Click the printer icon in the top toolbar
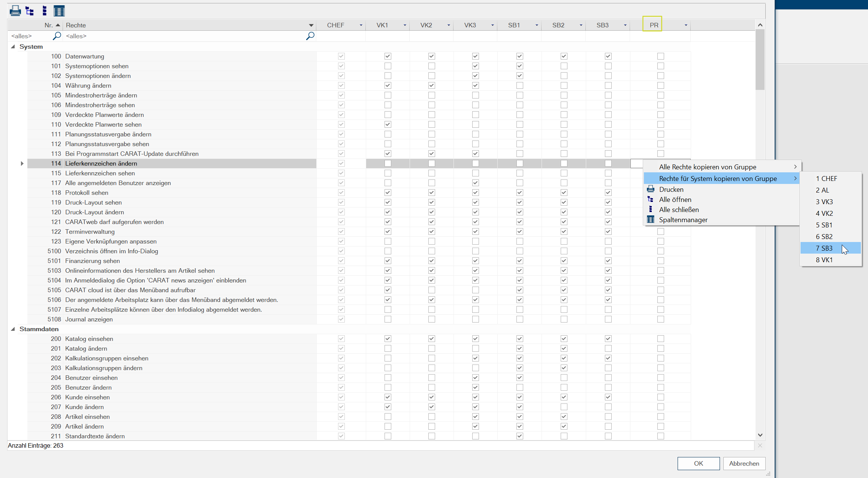Screen dimensions: 868x478 pos(15,11)
